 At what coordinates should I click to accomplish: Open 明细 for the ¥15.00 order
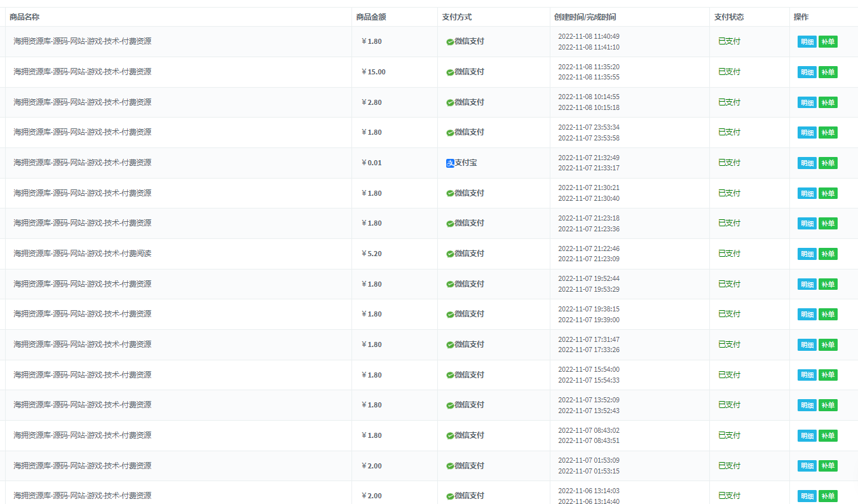click(807, 72)
